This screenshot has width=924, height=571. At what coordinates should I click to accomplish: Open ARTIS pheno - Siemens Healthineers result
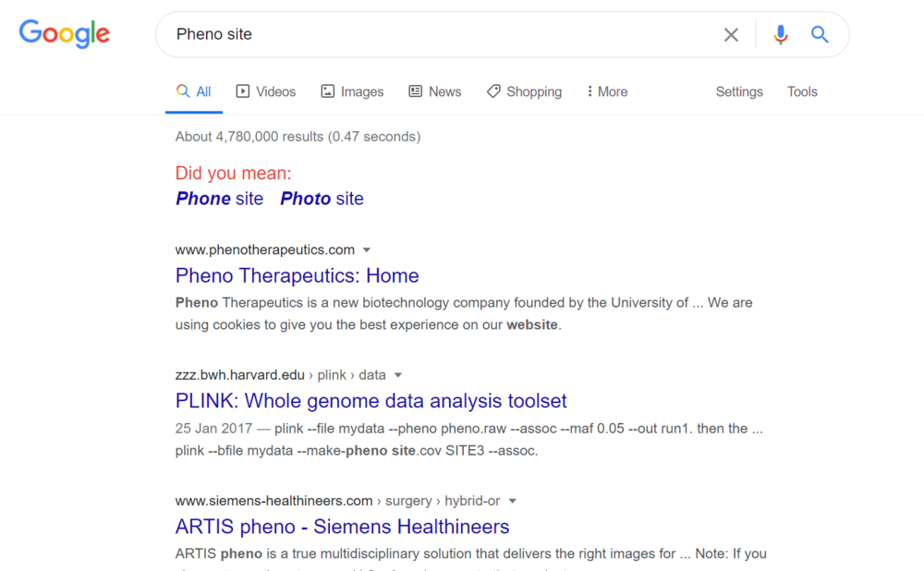click(x=342, y=527)
